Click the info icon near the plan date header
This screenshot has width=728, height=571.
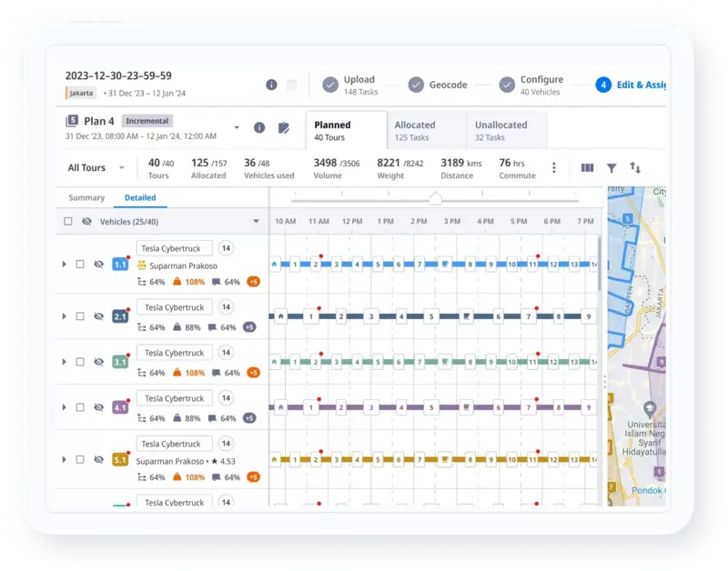pos(270,85)
